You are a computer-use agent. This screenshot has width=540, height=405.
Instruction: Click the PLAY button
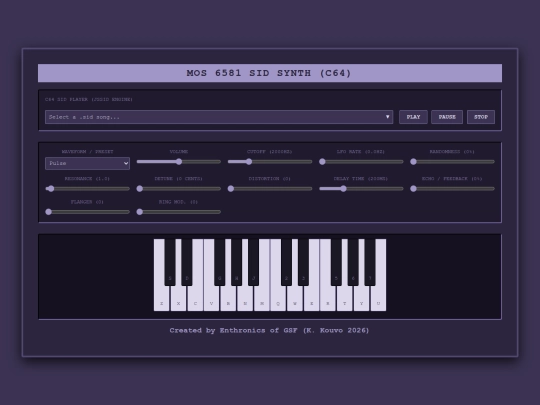tap(413, 117)
